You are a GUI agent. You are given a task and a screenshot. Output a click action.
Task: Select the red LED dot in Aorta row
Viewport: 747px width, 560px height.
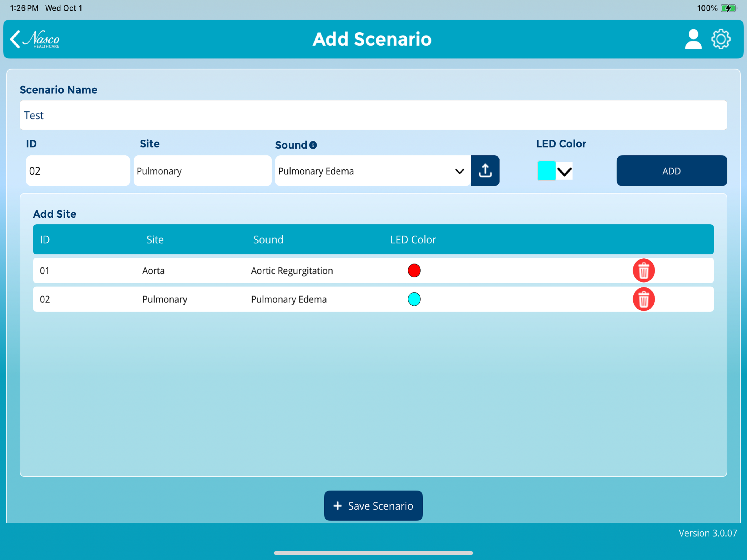click(x=414, y=270)
